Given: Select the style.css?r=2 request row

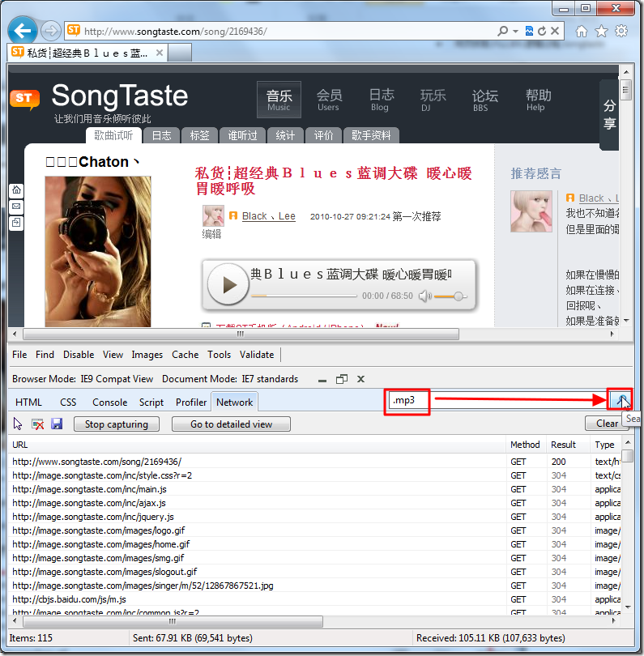Looking at the screenshot, I should (315, 475).
